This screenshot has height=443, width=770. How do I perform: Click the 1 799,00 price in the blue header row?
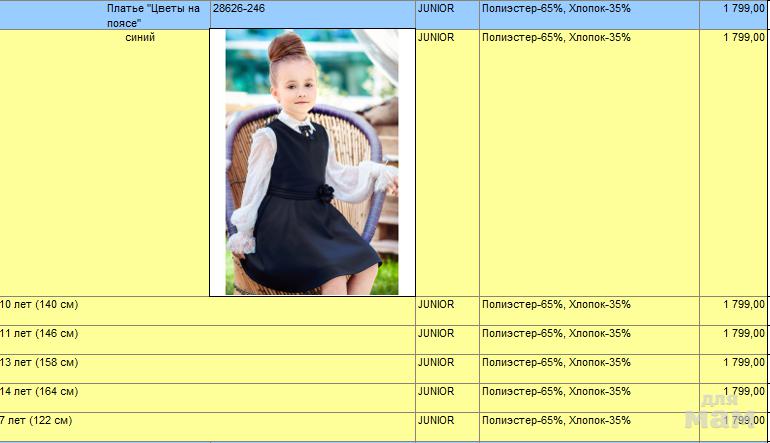[743, 8]
